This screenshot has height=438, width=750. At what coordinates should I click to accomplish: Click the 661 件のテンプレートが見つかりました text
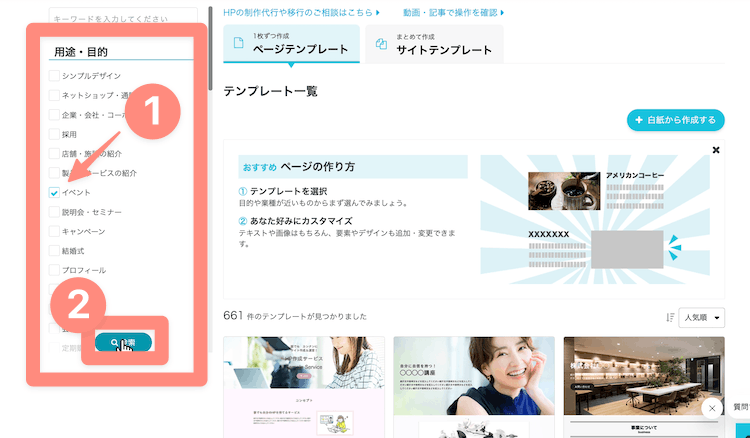[295, 316]
